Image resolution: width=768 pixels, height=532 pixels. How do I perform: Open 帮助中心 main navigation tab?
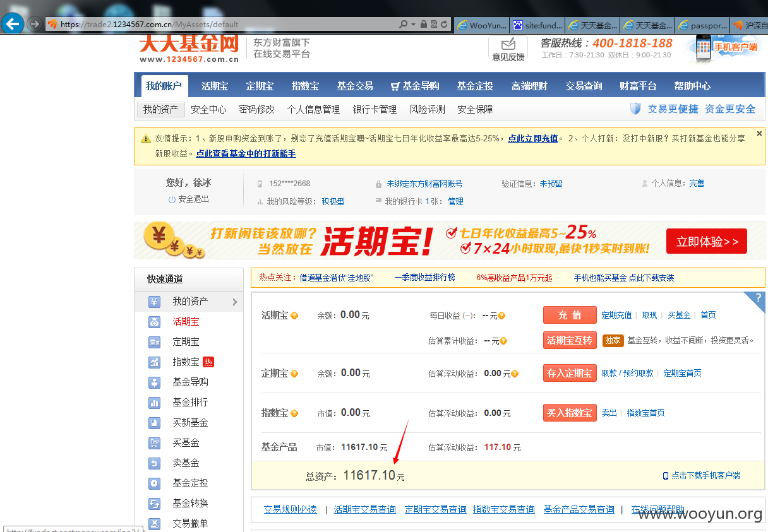click(x=692, y=86)
